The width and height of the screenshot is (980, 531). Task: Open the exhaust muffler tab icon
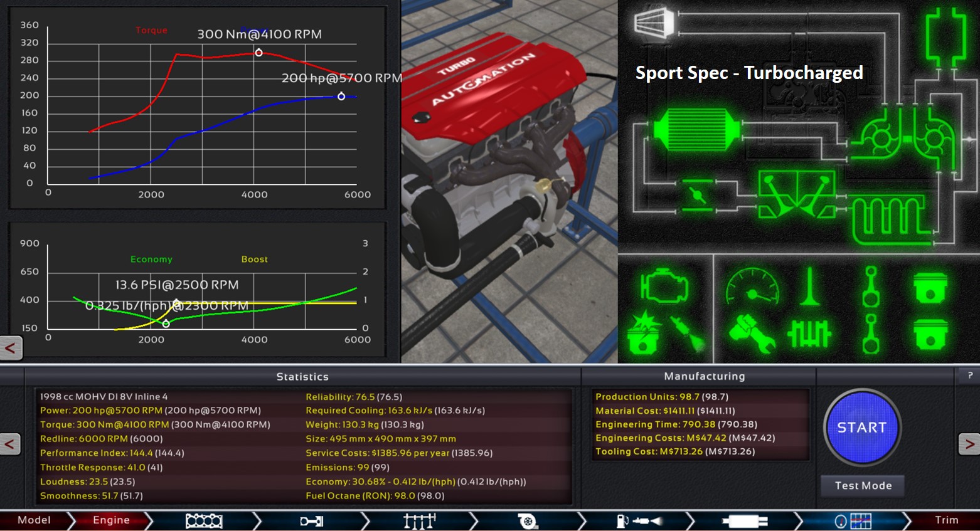(x=745, y=521)
